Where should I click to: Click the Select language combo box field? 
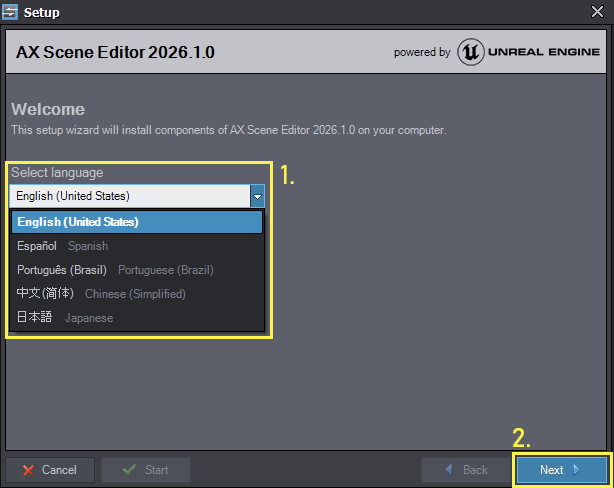[x=130, y=196]
